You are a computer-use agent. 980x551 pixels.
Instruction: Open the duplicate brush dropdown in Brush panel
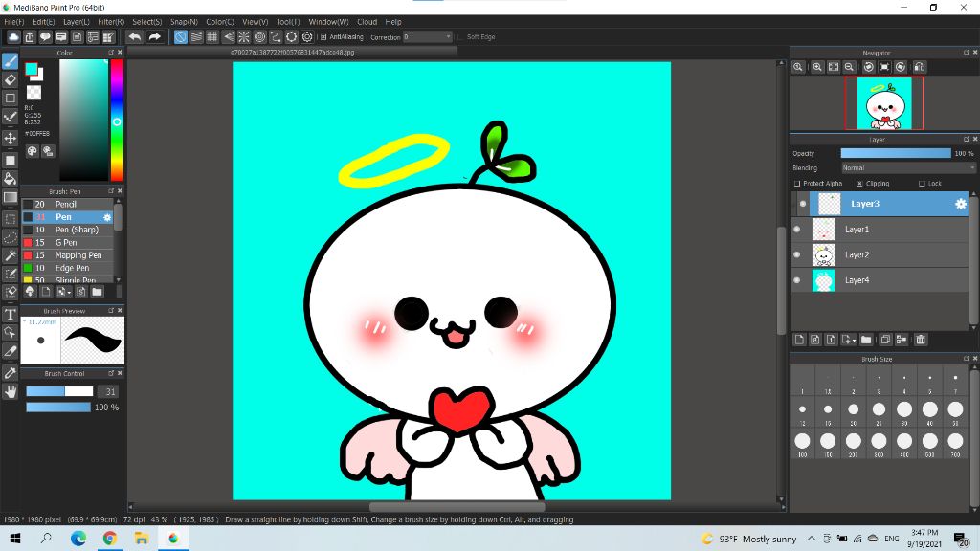[64, 292]
